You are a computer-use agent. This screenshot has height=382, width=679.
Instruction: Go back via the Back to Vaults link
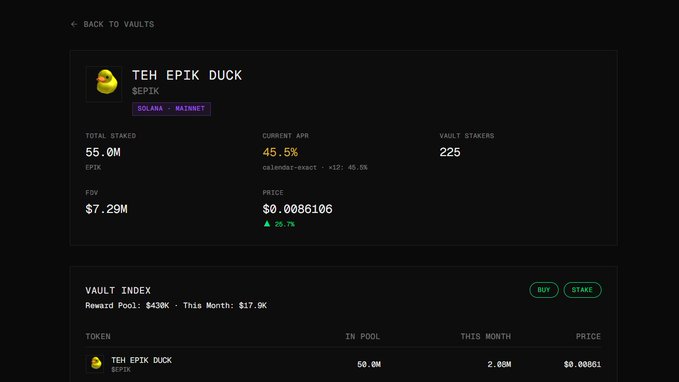tap(112, 24)
